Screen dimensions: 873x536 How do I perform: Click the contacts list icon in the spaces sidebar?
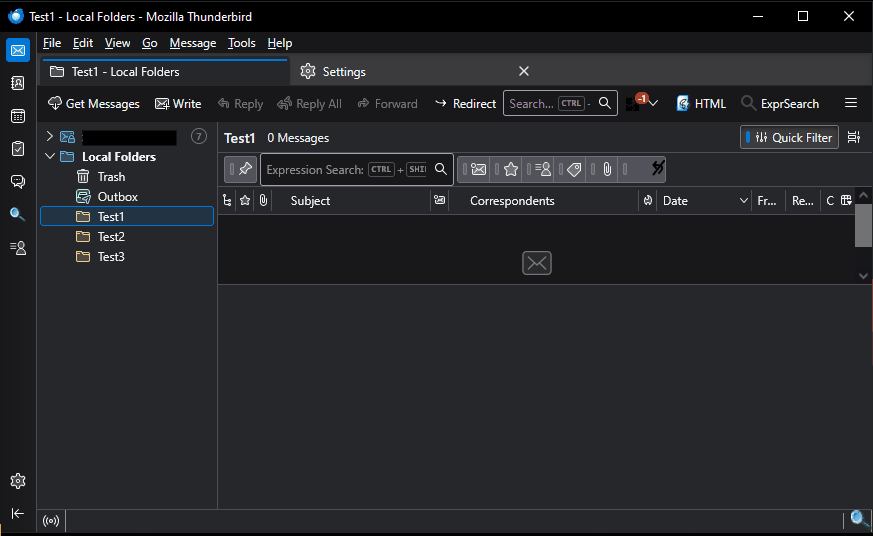pyautogui.click(x=18, y=248)
